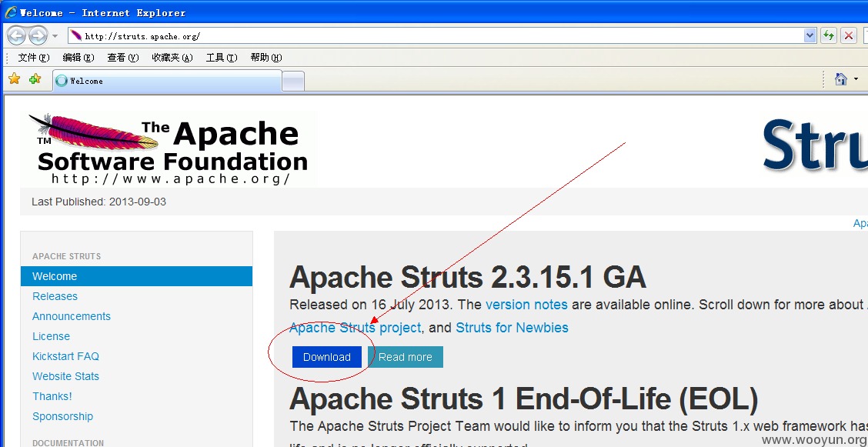Open the 帮助(H) menu
Image resolution: width=868 pixels, height=447 pixels.
point(266,58)
